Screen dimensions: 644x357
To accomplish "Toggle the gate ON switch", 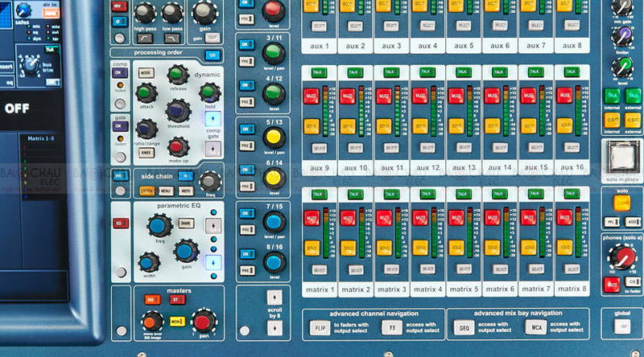I will (120, 126).
